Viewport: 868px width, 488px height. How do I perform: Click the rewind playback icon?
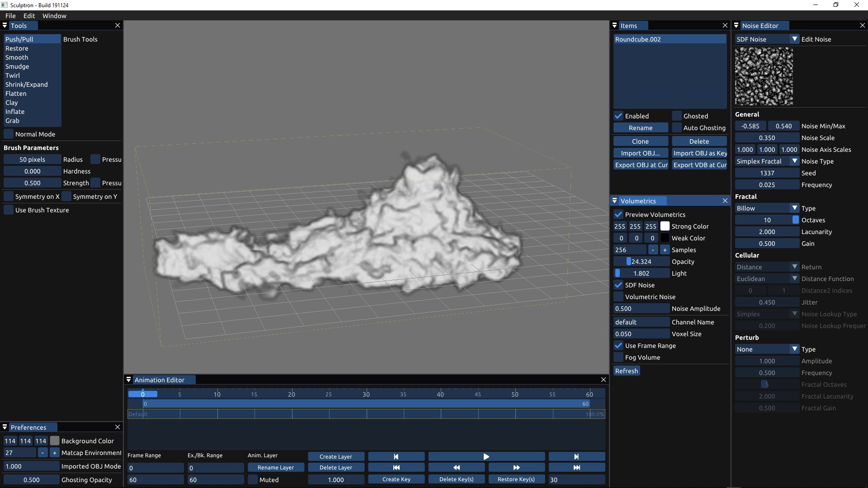pos(456,468)
